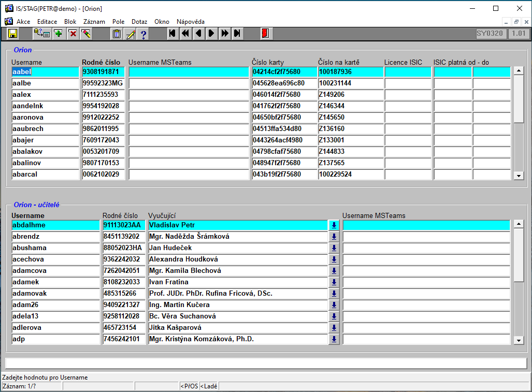Minimize the inner Orion form window
Viewport: 532px width, 392px height.
point(506,22)
